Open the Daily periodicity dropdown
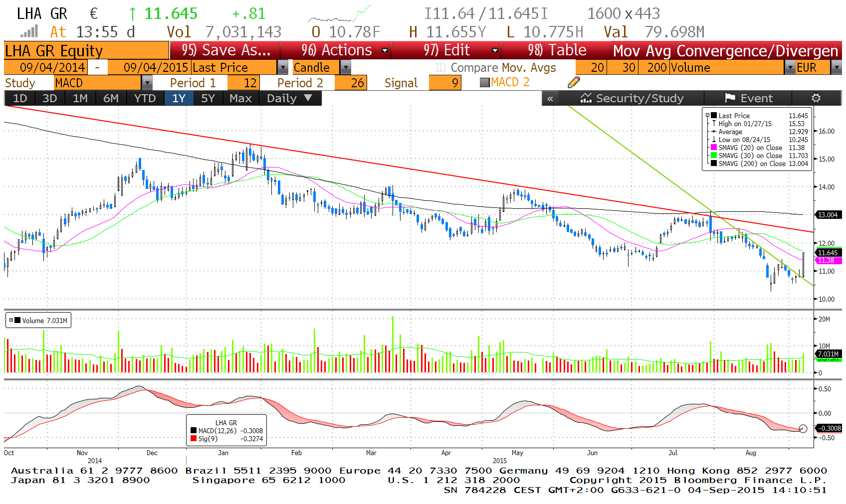The image size is (846, 504). pyautogui.click(x=290, y=98)
